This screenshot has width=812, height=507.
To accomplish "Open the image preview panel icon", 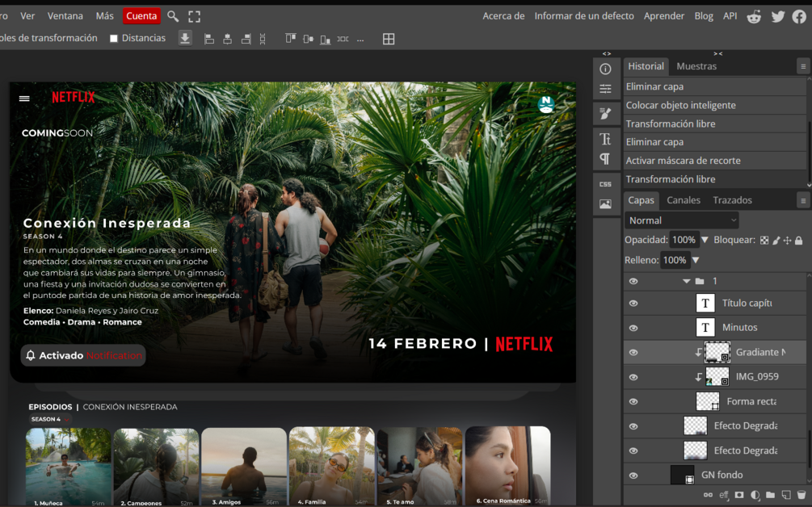I will point(605,203).
